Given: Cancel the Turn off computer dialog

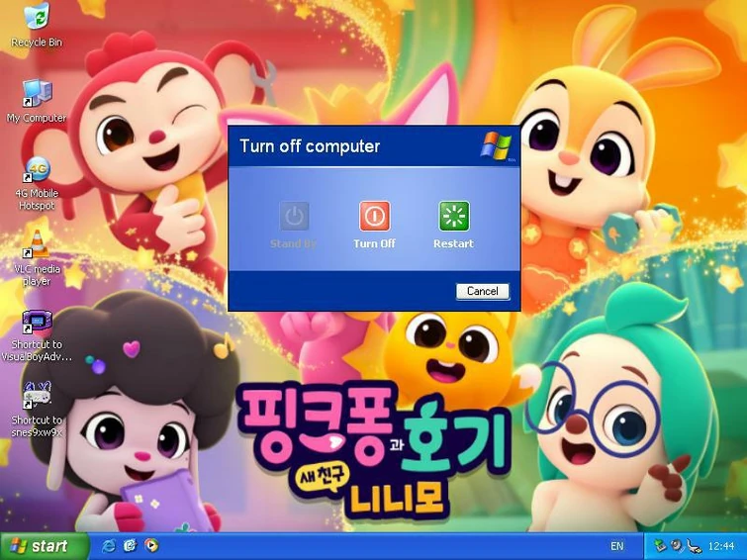Looking at the screenshot, I should (x=482, y=291).
